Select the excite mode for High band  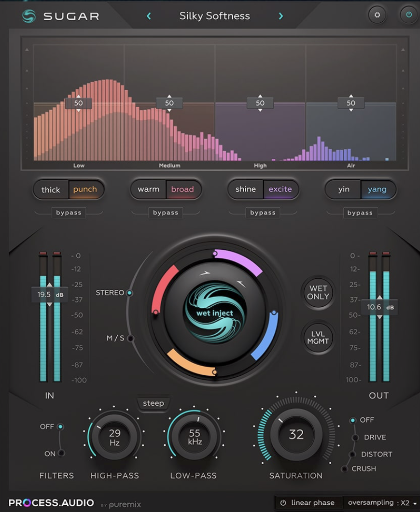point(280,189)
